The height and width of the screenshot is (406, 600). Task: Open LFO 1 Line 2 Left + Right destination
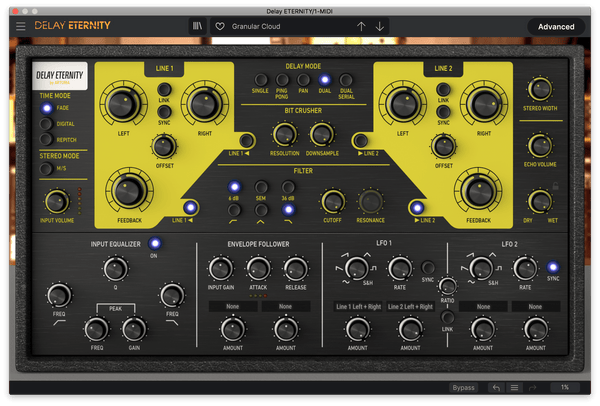[410, 307]
